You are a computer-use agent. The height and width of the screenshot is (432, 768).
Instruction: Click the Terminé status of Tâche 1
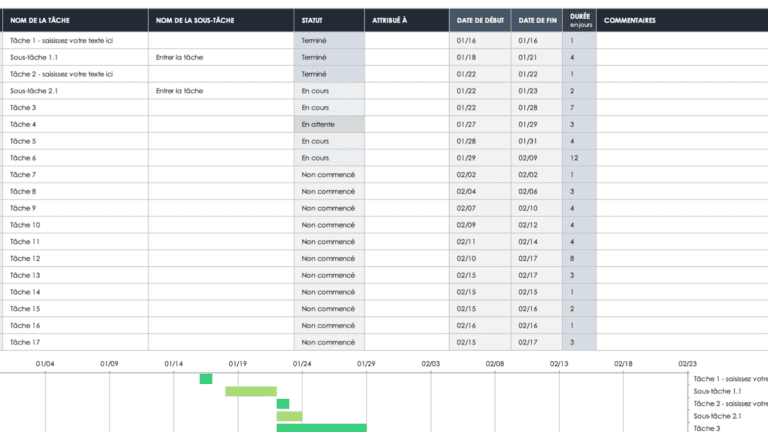click(329, 41)
